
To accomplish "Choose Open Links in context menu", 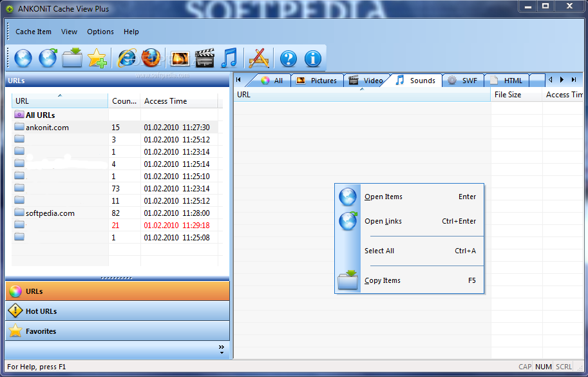I will coord(409,221).
